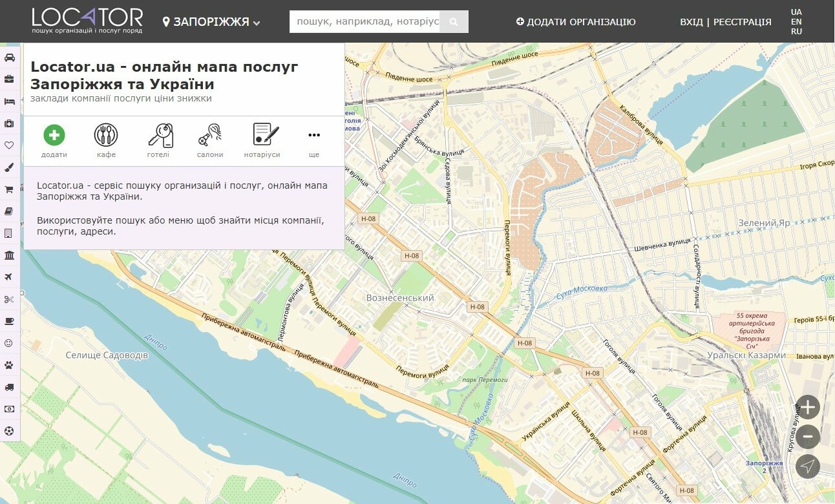Click the coffee cup sidebar icon
Screen dimensions: 835x504
(x=9, y=321)
